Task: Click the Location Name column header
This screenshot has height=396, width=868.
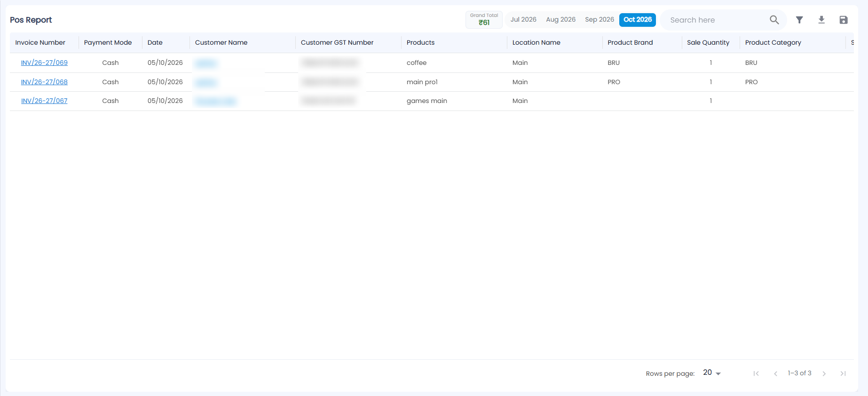Action: tap(536, 42)
